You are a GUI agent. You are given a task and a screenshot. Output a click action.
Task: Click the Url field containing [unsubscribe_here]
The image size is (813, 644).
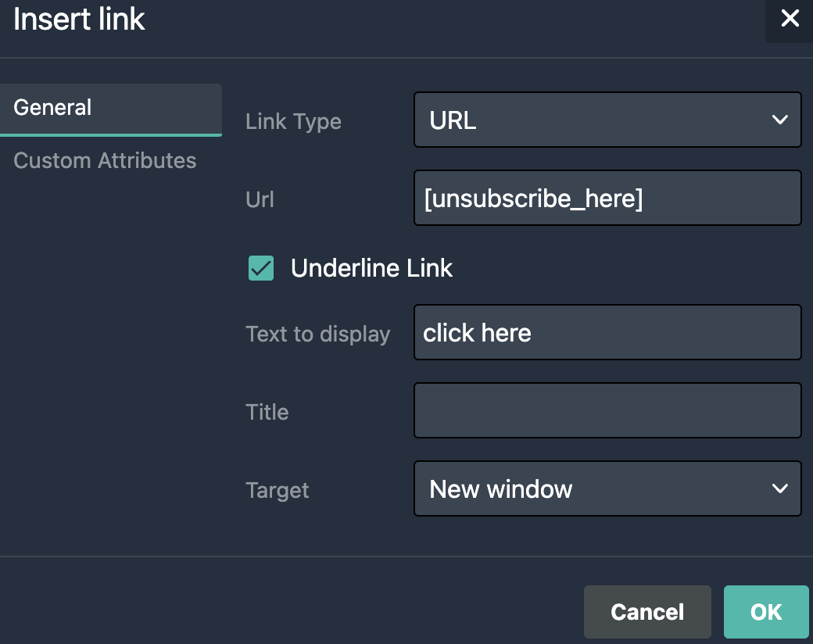coord(607,199)
